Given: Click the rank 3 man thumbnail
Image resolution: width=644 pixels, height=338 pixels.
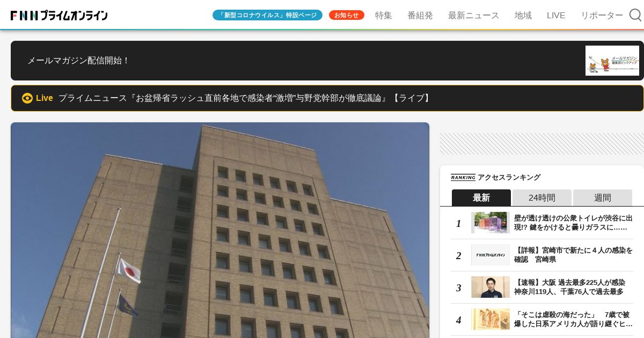Looking at the screenshot, I should 491,287.
